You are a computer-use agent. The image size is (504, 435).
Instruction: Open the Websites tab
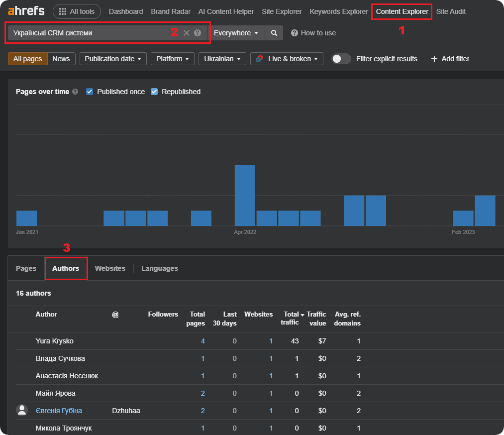click(x=110, y=268)
